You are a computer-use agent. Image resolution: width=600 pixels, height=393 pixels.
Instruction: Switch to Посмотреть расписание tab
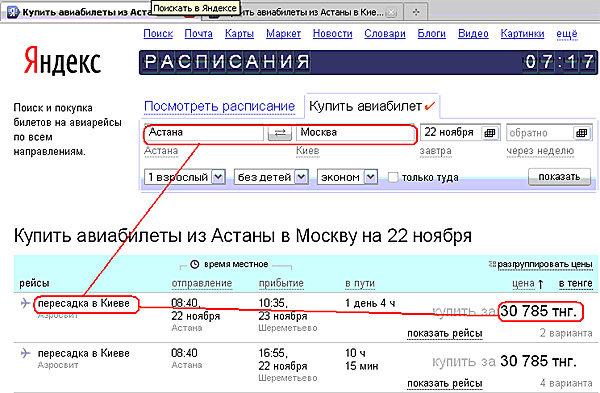point(220,106)
